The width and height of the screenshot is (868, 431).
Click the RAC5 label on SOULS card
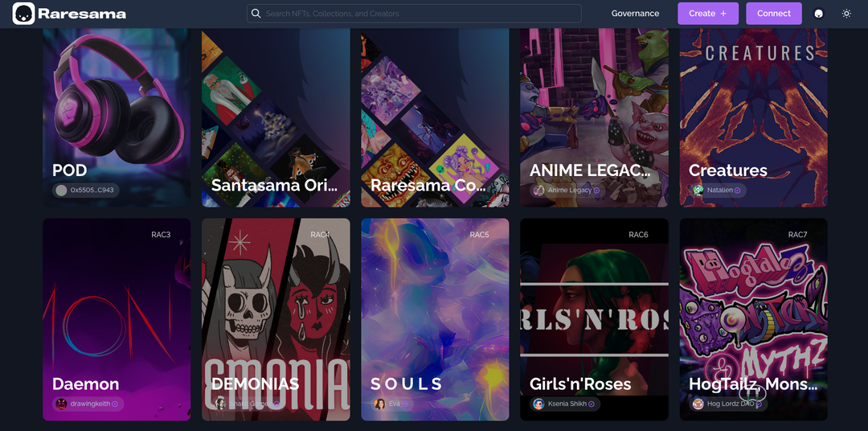coord(479,234)
